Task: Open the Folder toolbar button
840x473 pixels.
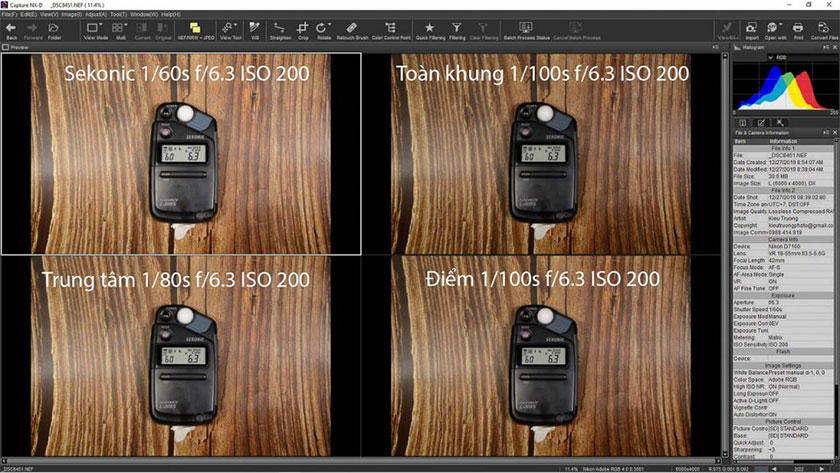Action: (54, 31)
